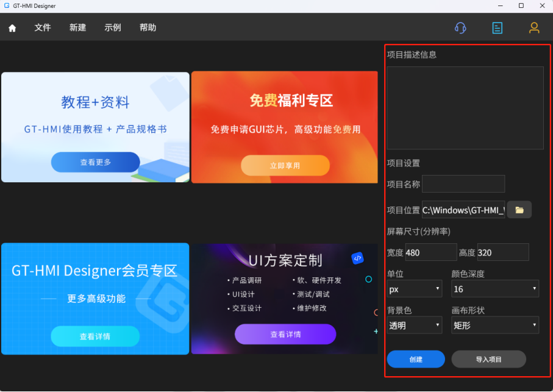Screen dimensions: 553x392
Task: Open the document notes icon
Action: pyautogui.click(x=498, y=27)
